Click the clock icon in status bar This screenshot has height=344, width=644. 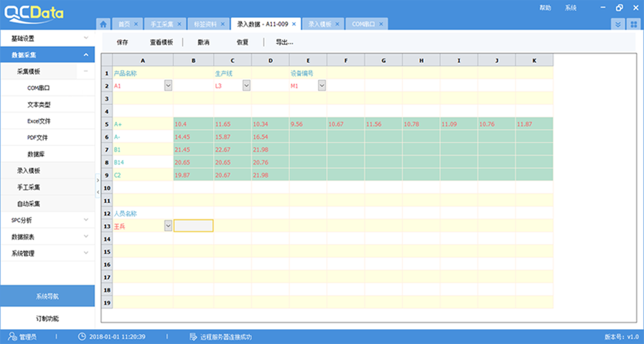pos(82,337)
